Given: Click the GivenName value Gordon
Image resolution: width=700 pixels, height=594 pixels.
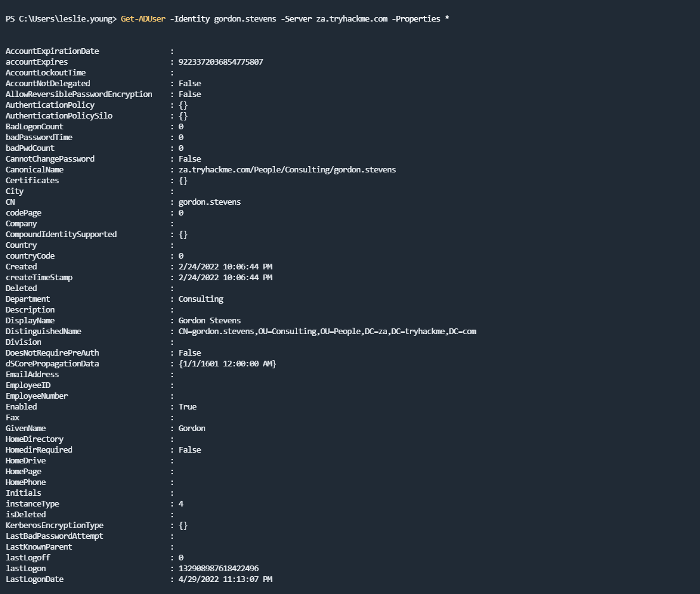Looking at the screenshot, I should [x=192, y=429].
